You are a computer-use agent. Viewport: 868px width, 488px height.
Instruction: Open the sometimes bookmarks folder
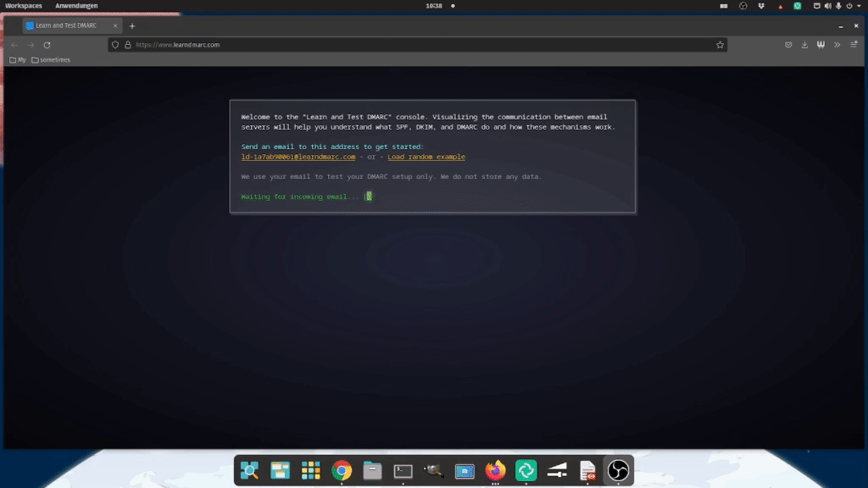coord(51,60)
